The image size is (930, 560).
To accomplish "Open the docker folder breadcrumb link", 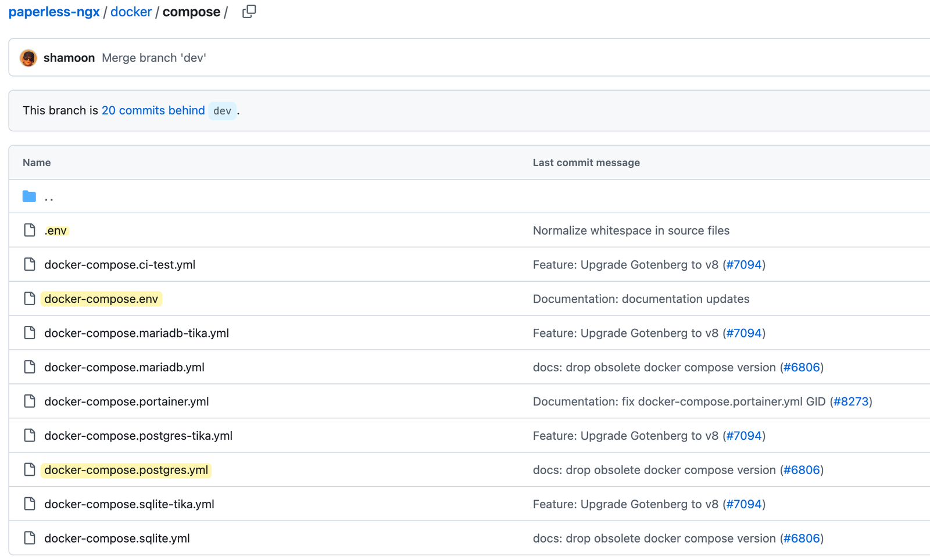I will pos(131,12).
